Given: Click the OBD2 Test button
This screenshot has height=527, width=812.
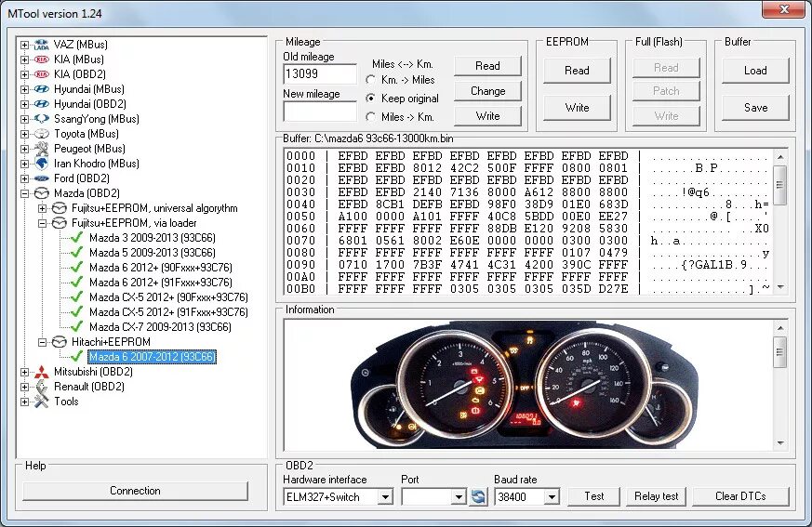Looking at the screenshot, I should [x=594, y=496].
